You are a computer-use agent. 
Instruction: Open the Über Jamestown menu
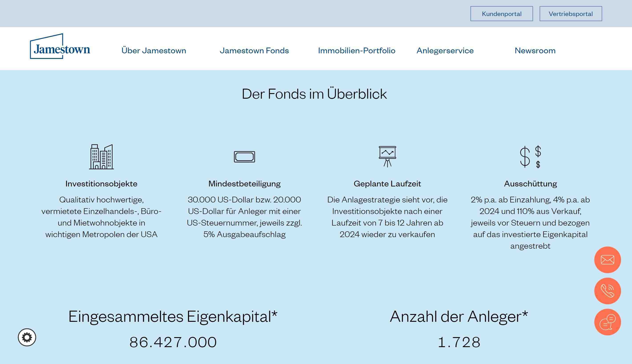pyautogui.click(x=154, y=50)
